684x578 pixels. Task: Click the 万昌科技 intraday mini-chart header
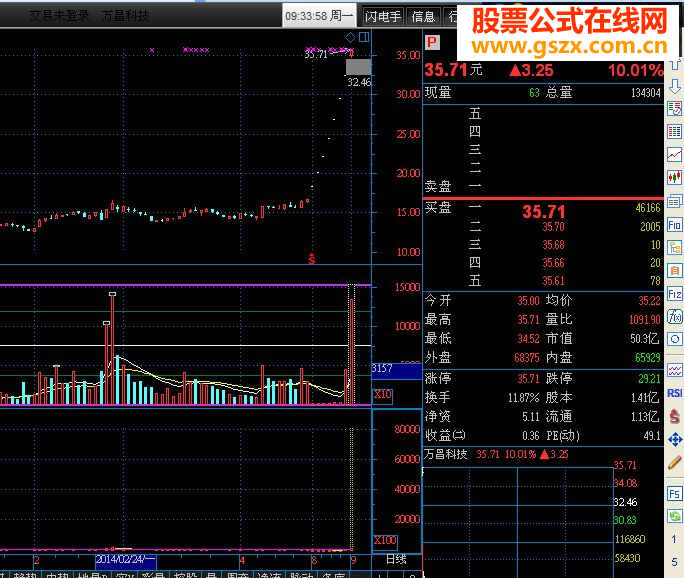tap(496, 455)
